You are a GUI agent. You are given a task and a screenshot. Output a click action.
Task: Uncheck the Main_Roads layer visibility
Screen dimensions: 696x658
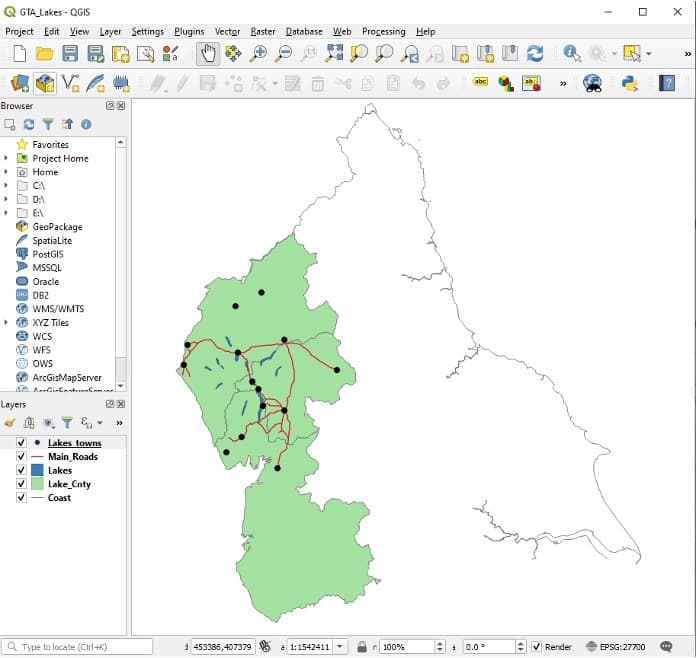tap(21, 457)
